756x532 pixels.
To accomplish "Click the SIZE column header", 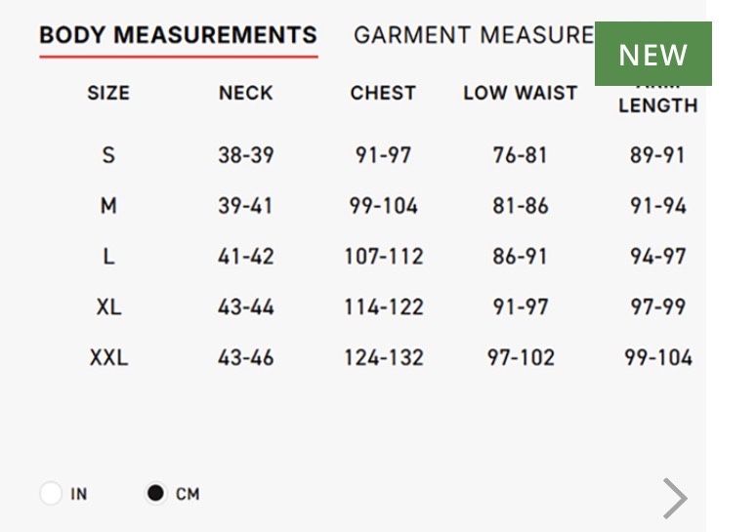I will click(x=108, y=94).
